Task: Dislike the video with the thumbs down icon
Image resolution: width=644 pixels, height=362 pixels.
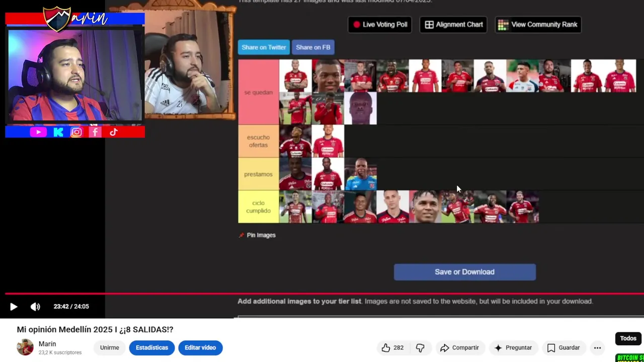Action: click(420, 348)
